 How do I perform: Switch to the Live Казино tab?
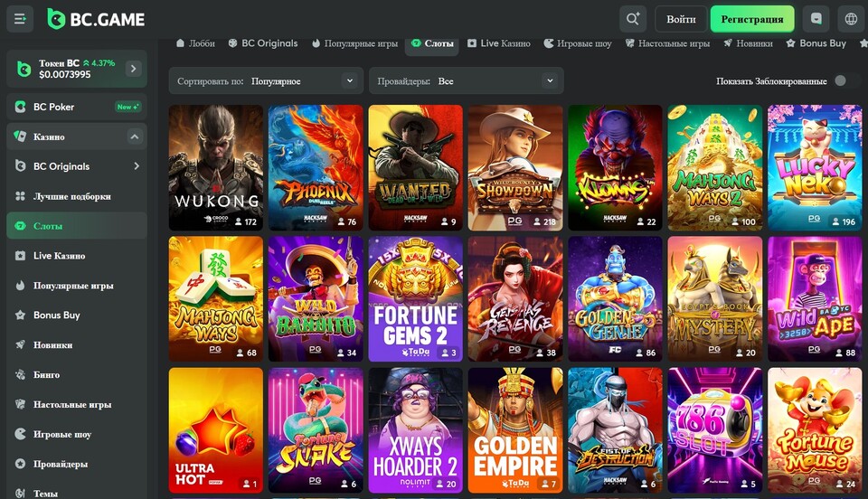coord(498,43)
